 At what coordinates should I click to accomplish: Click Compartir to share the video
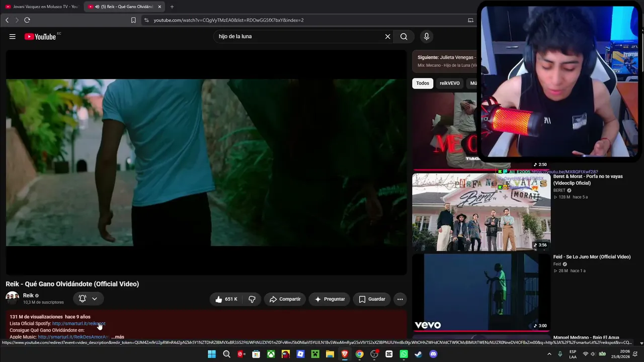click(285, 299)
